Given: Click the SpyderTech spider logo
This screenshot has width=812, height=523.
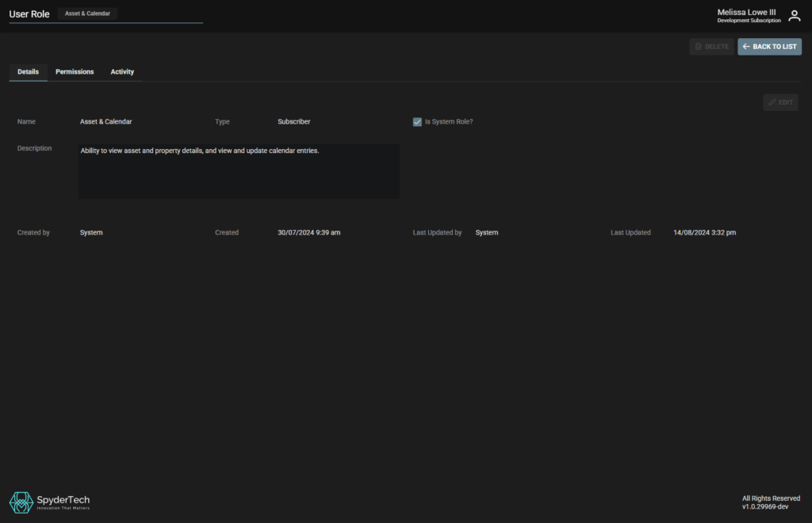Looking at the screenshot, I should pos(21,502).
